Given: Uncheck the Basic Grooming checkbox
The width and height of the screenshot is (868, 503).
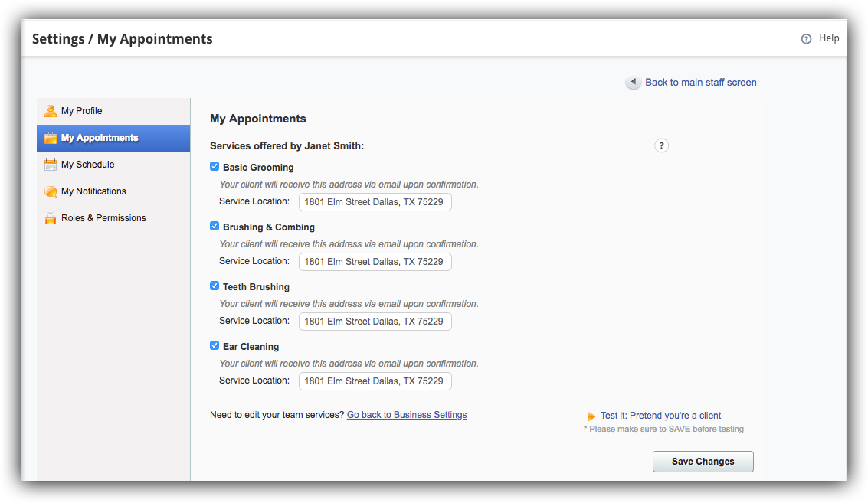Looking at the screenshot, I should [x=215, y=167].
